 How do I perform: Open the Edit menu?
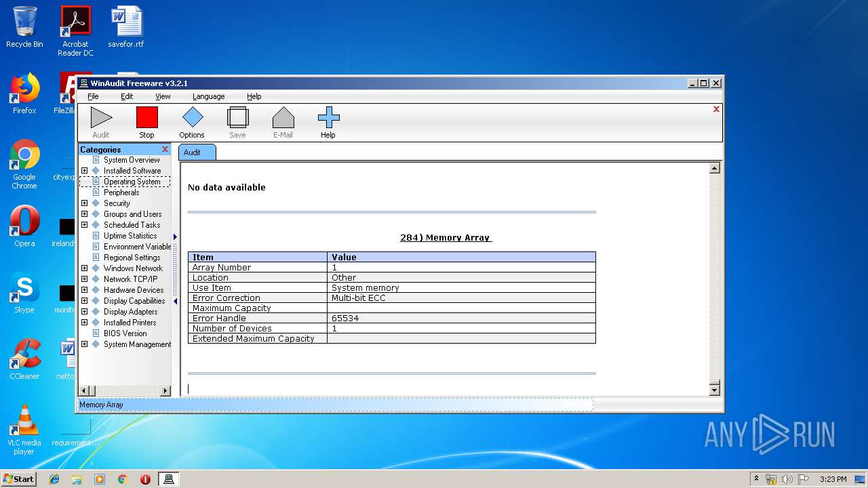point(127,96)
